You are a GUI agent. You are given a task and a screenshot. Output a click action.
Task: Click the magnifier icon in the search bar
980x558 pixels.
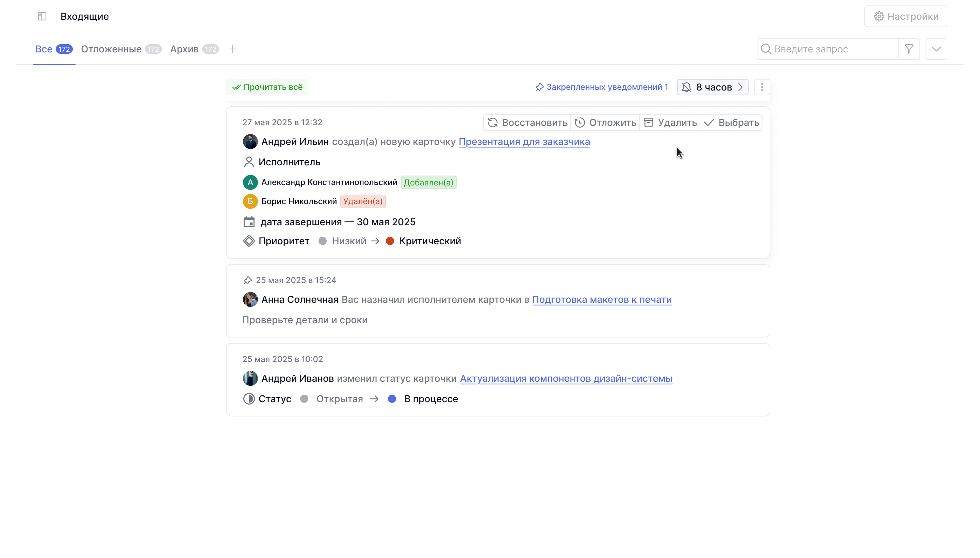click(767, 49)
